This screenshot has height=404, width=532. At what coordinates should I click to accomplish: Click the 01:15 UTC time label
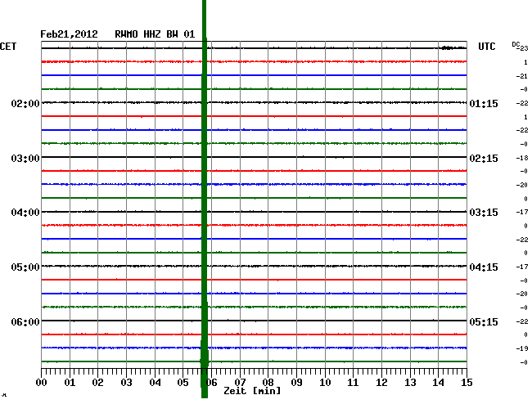coord(484,103)
